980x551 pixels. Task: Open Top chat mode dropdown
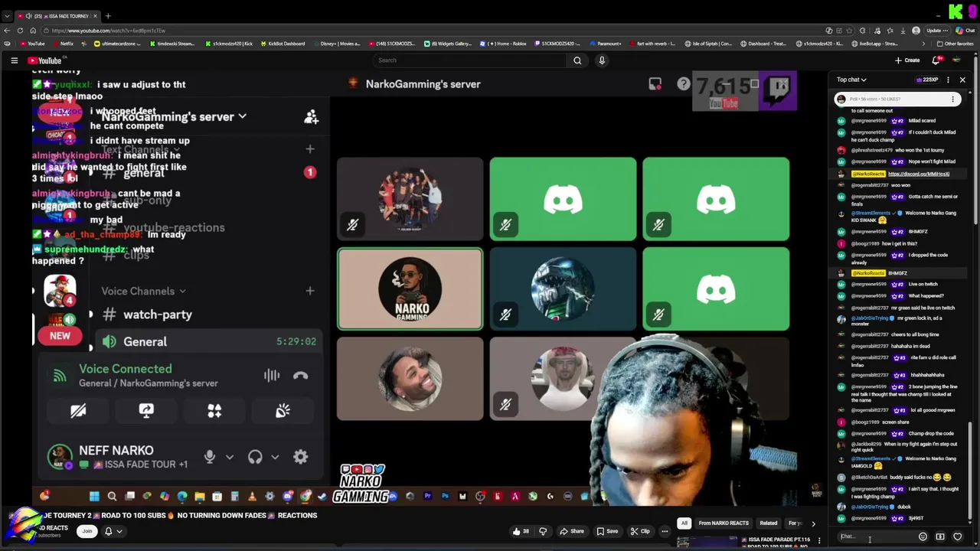(x=851, y=80)
